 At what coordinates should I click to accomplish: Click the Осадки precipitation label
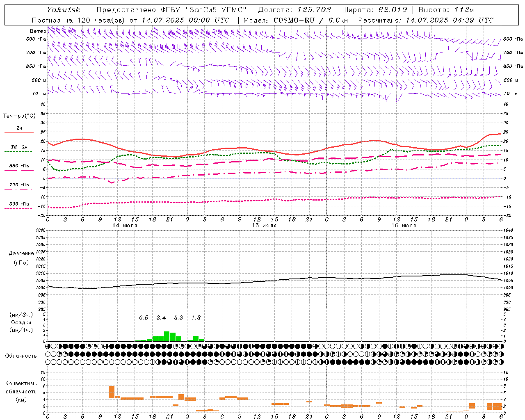point(21,322)
